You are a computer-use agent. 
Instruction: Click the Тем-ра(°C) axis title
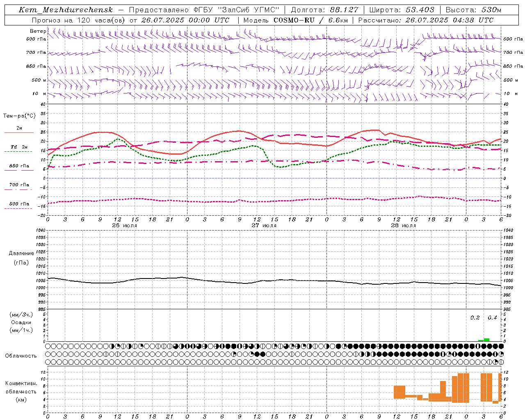click(19, 116)
